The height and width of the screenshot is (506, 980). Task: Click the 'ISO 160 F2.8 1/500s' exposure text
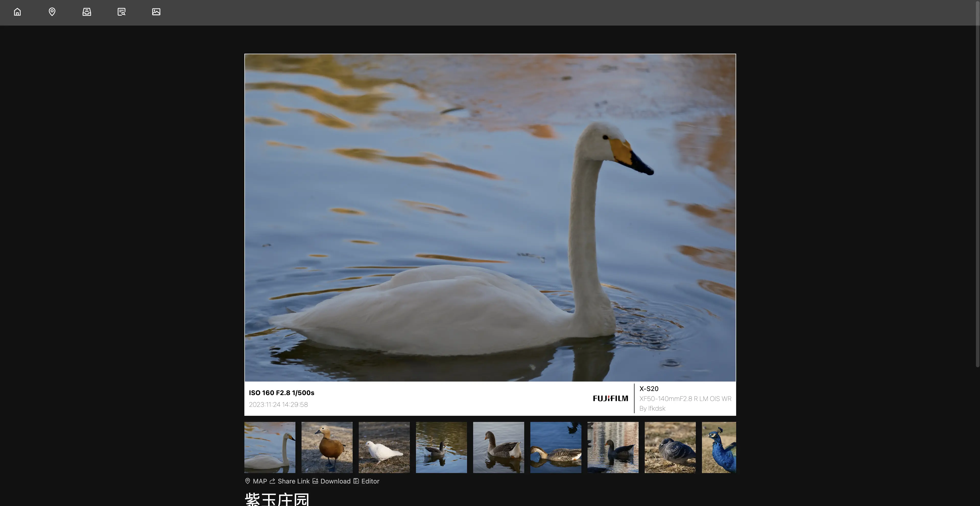tap(282, 393)
